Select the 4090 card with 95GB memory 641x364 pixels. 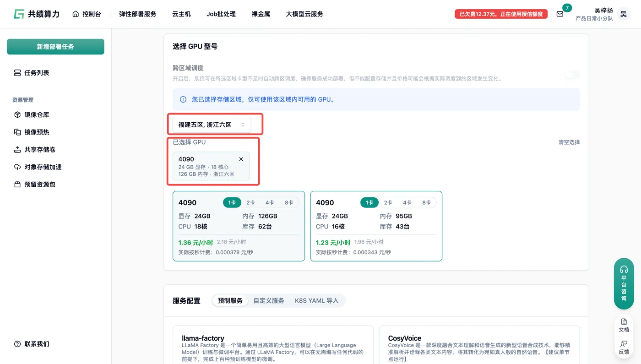[376, 226]
